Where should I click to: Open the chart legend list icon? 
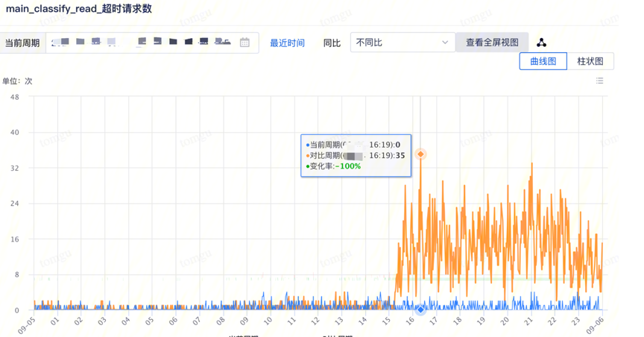599,81
